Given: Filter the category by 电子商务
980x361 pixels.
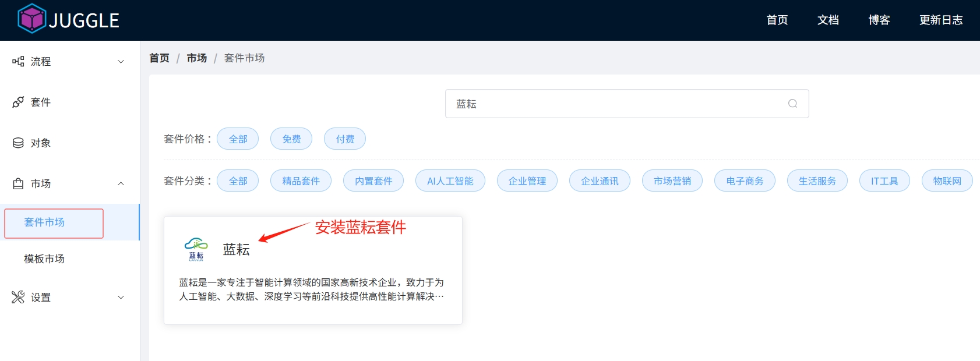Looking at the screenshot, I should click(745, 180).
